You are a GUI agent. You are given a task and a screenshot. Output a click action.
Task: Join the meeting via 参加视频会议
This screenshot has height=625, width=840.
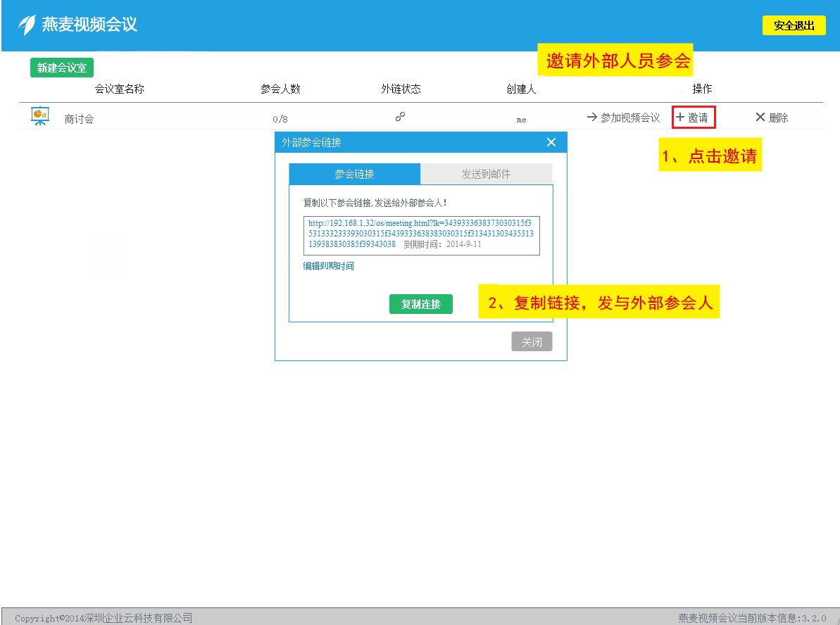point(623,118)
